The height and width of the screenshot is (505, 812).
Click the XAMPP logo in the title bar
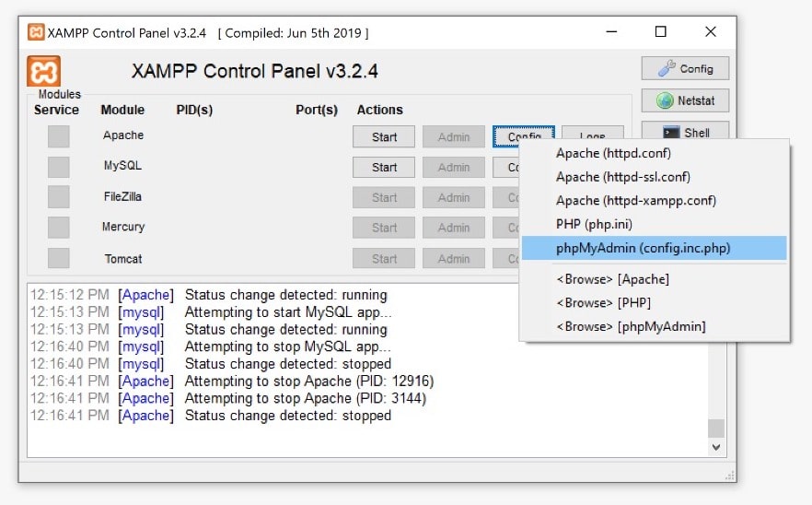tap(36, 32)
